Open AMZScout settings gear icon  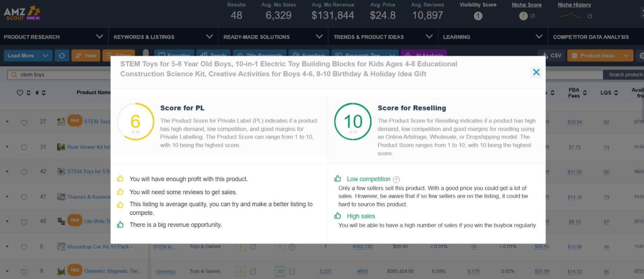pyautogui.click(x=641, y=55)
